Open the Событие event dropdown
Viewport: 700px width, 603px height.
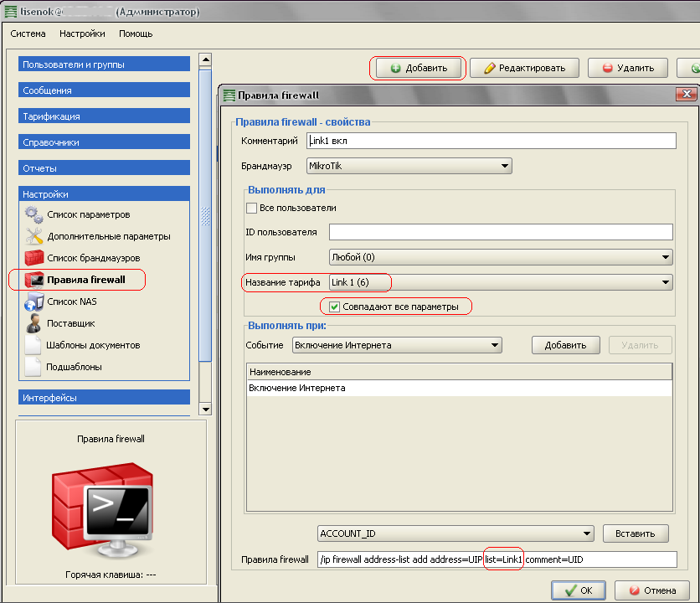[495, 345]
